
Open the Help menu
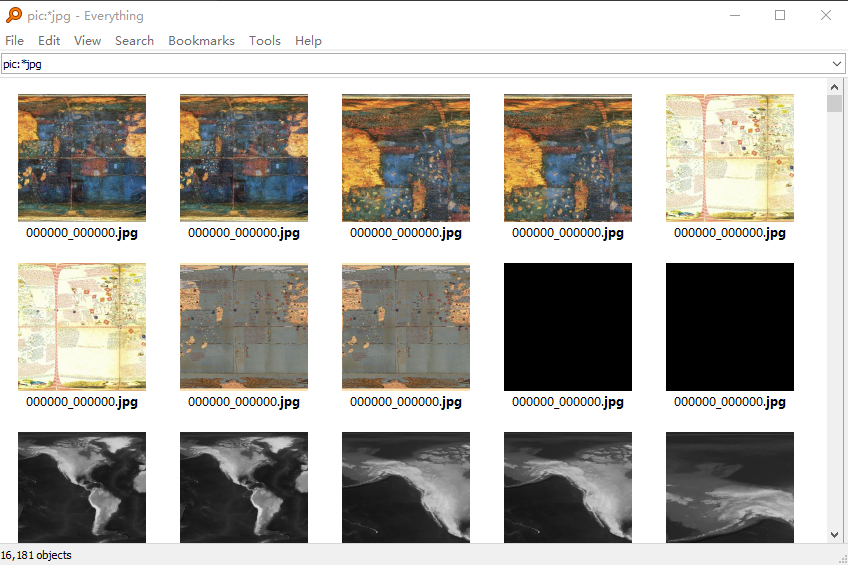(x=308, y=41)
